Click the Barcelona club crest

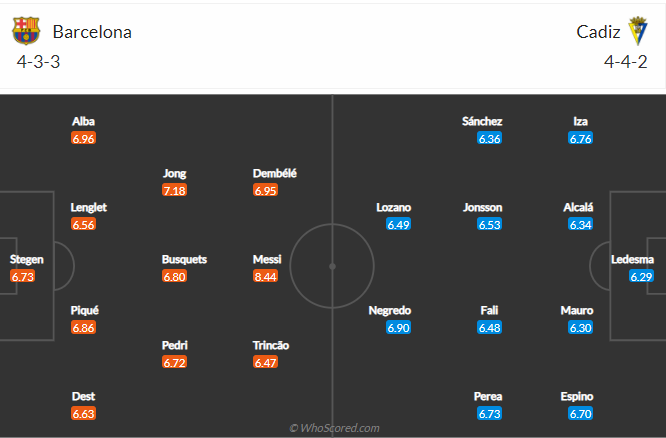pyautogui.click(x=26, y=31)
